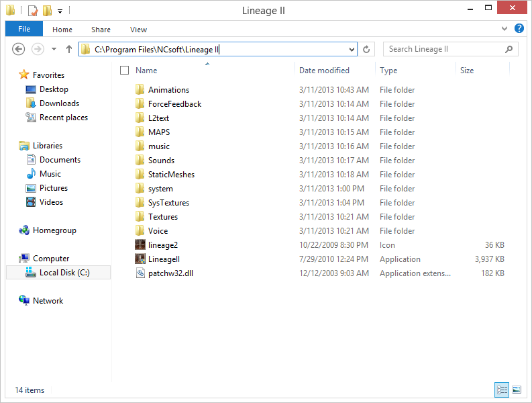Select the Animations folder icon

tap(140, 90)
